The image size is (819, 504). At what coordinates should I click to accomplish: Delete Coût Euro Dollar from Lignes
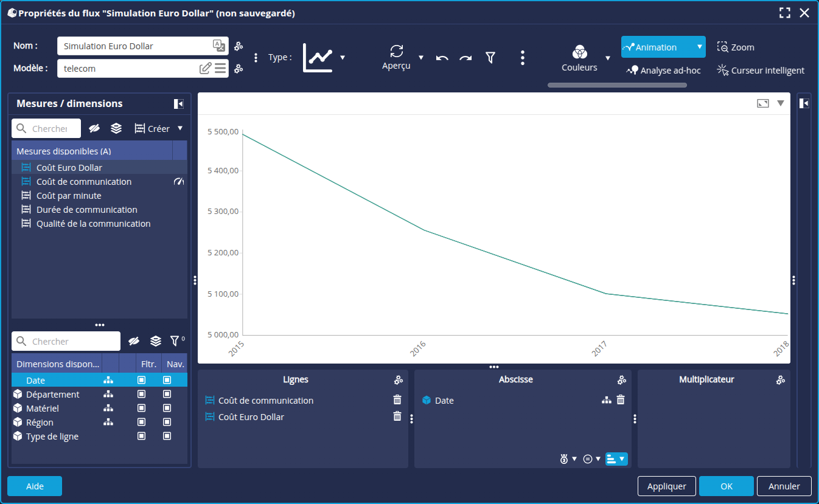pos(397,416)
